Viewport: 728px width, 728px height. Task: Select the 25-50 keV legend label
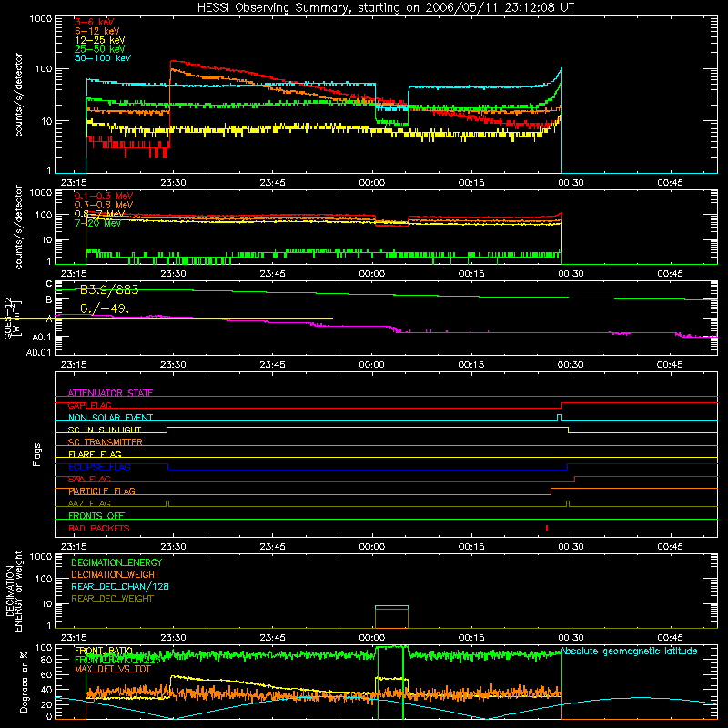100,49
